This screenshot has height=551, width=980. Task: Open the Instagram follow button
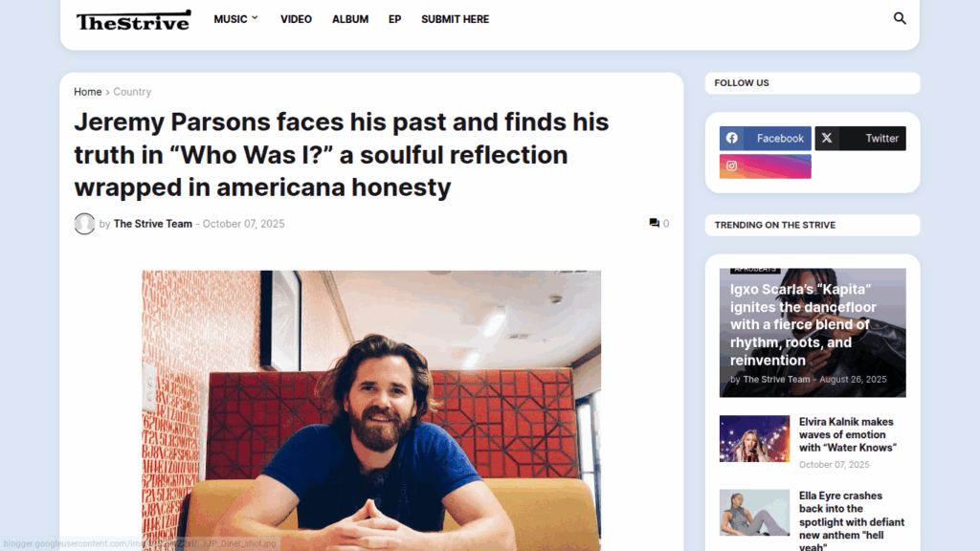[766, 166]
